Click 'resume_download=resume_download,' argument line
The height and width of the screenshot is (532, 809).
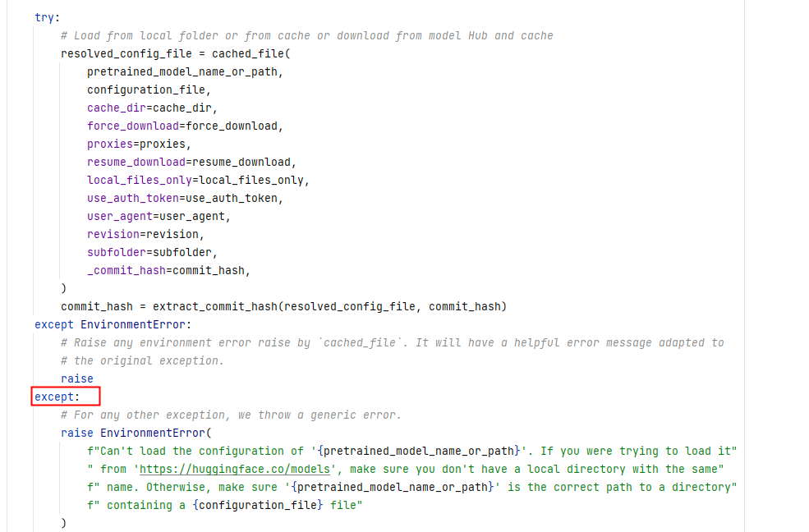pyautogui.click(x=192, y=162)
